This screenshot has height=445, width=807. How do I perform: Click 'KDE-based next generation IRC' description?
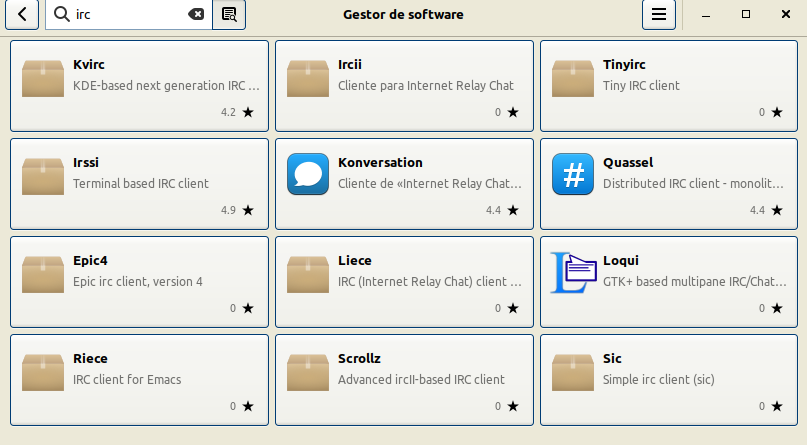(x=166, y=85)
